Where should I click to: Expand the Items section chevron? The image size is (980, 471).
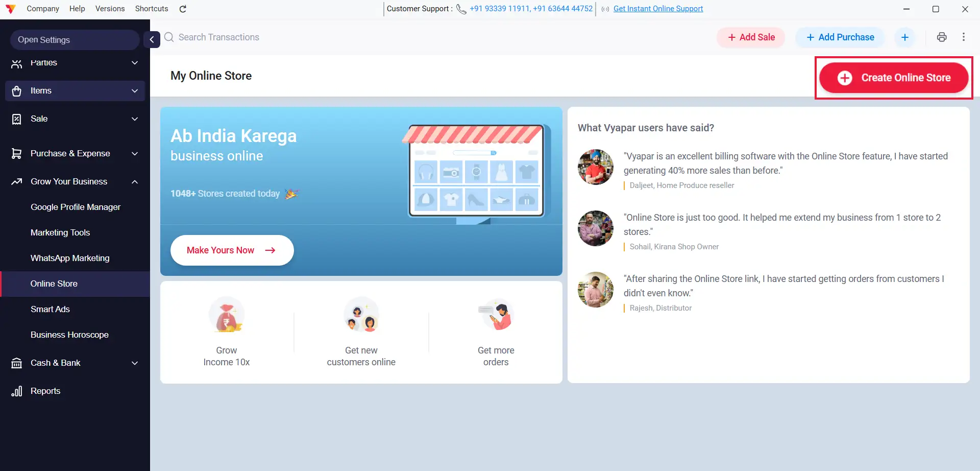click(135, 91)
